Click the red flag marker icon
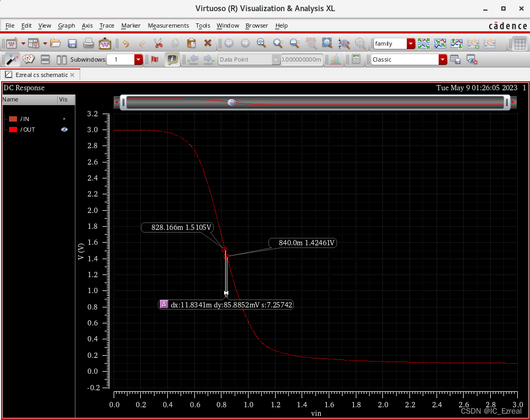 pyautogui.click(x=155, y=59)
